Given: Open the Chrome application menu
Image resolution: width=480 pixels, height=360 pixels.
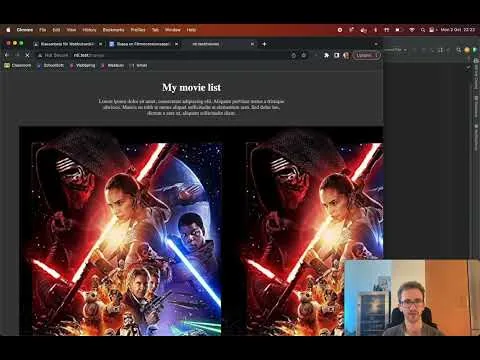Looking at the screenshot, I should (25, 30).
